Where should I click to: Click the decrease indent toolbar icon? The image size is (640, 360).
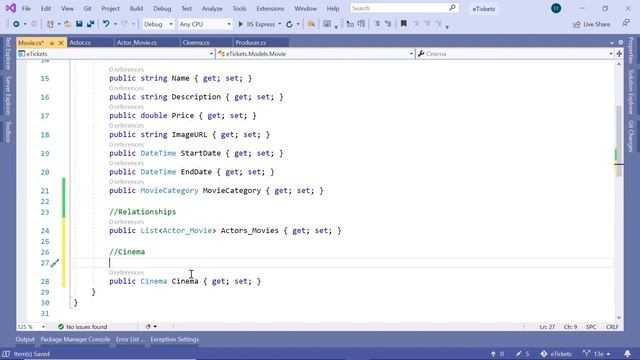(350, 24)
